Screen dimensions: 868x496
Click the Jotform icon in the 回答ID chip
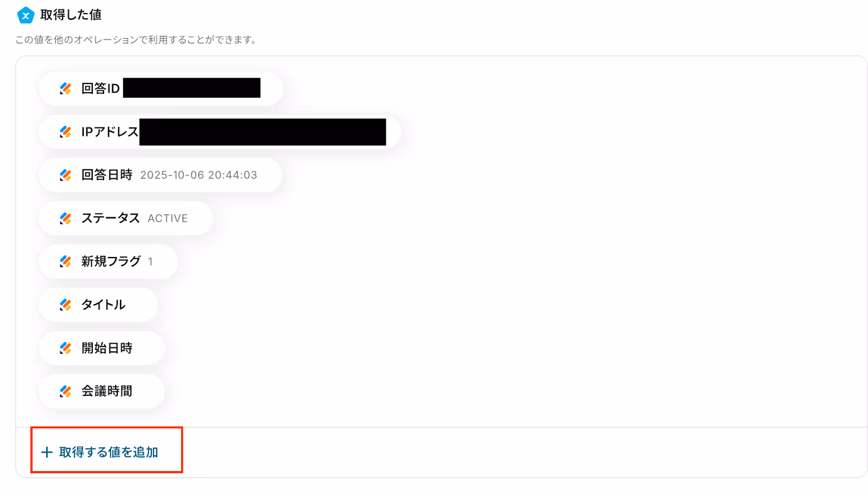(66, 88)
